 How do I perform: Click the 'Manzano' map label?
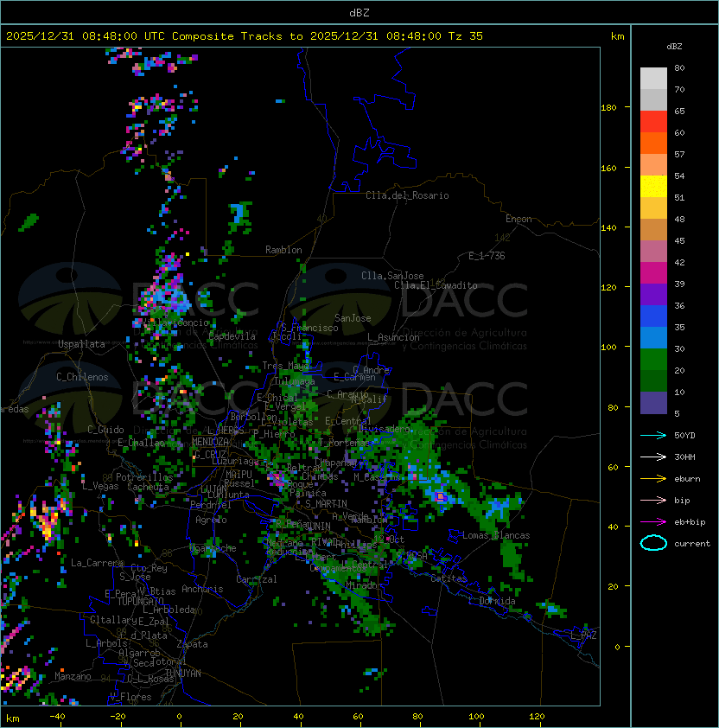tap(73, 676)
